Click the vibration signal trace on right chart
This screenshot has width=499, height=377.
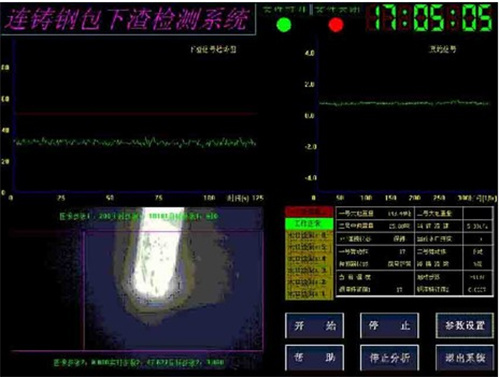click(x=404, y=103)
